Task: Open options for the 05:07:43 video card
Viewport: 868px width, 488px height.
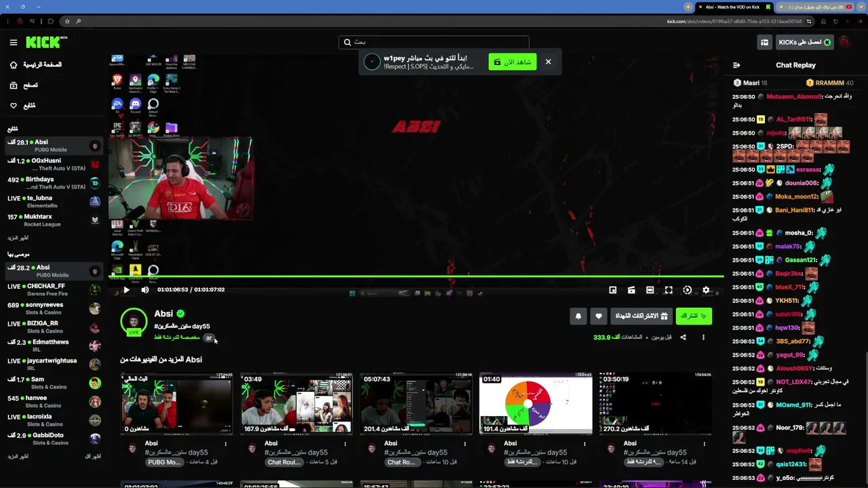Action: pyautogui.click(x=465, y=444)
